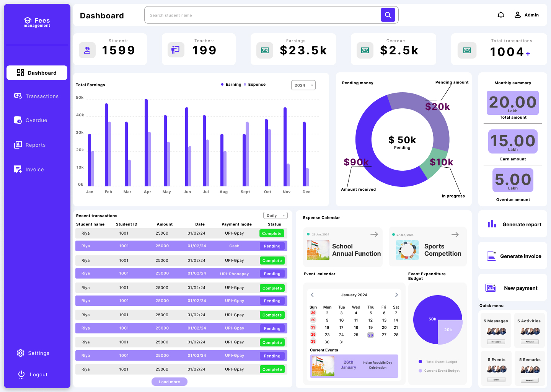Click the Dashboard grid icon
The image size is (551, 392).
tap(21, 73)
